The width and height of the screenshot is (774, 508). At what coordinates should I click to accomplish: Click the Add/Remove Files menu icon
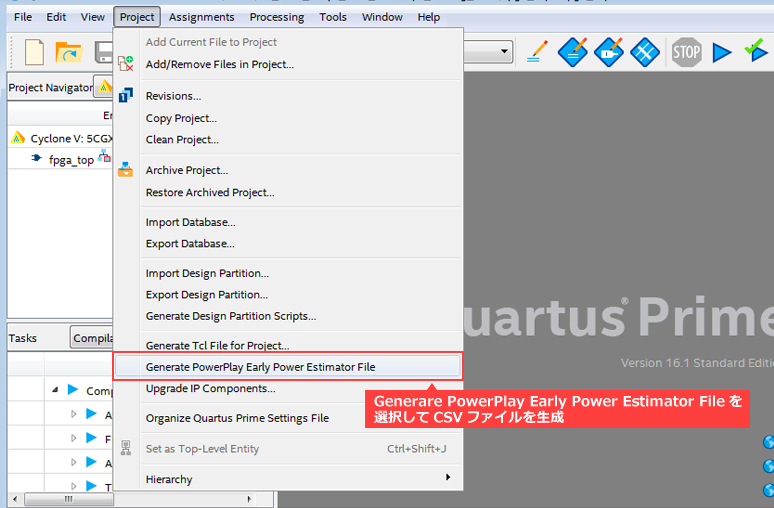(x=125, y=64)
